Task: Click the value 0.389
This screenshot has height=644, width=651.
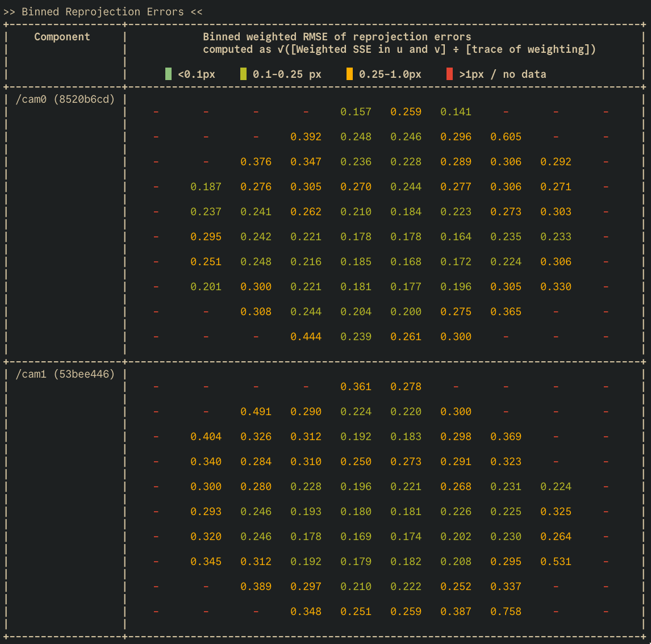Action: pyautogui.click(x=256, y=587)
